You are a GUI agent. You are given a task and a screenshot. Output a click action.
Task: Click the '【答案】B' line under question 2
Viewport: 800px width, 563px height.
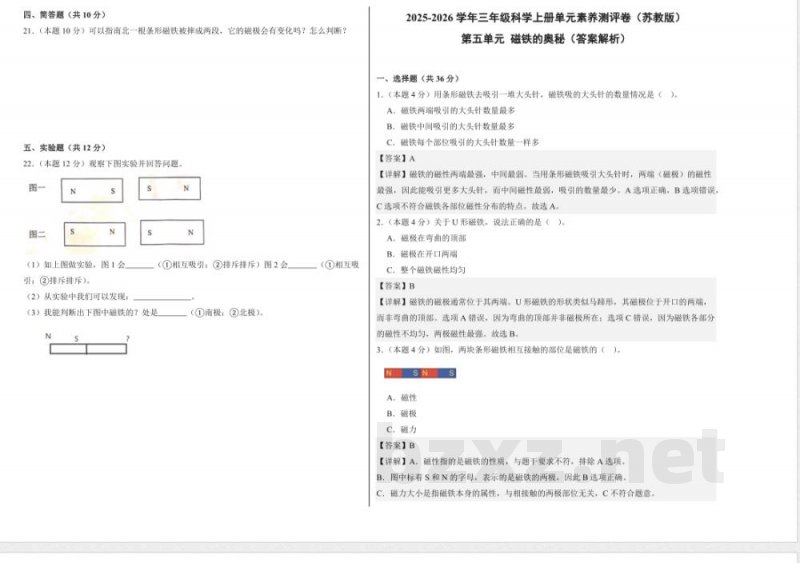click(396, 286)
